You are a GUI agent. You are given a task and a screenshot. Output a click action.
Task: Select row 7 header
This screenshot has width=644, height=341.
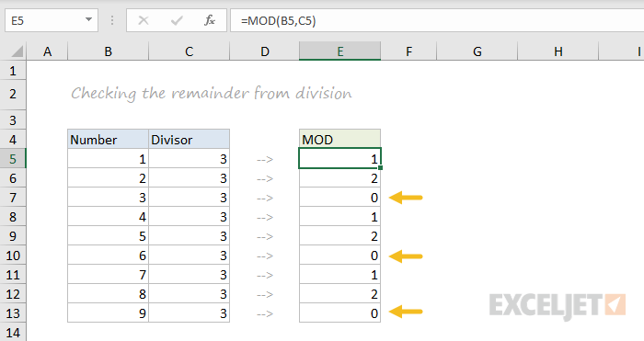(x=13, y=198)
